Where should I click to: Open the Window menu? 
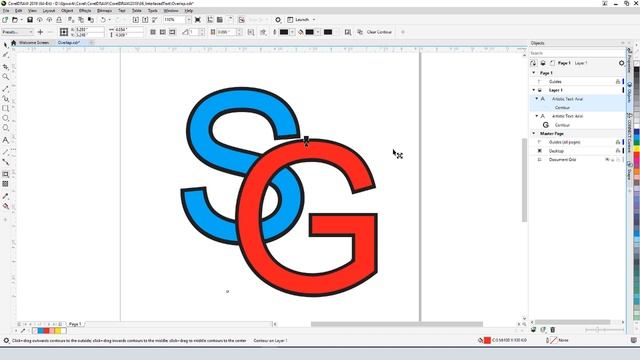(x=171, y=11)
